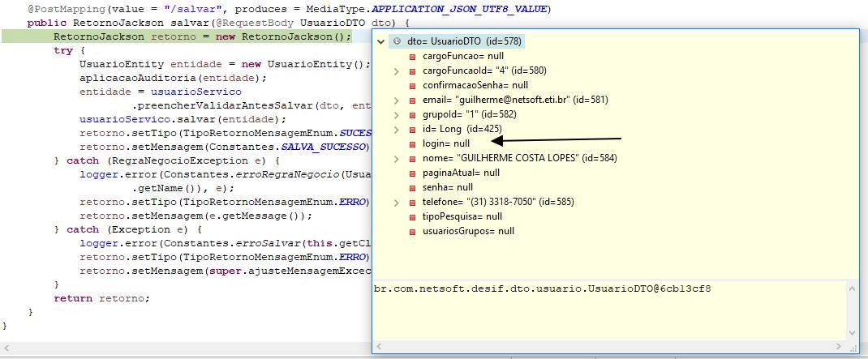Click the red field icon beside cargoFuncaoId
The height and width of the screenshot is (359, 868).
[x=412, y=71]
